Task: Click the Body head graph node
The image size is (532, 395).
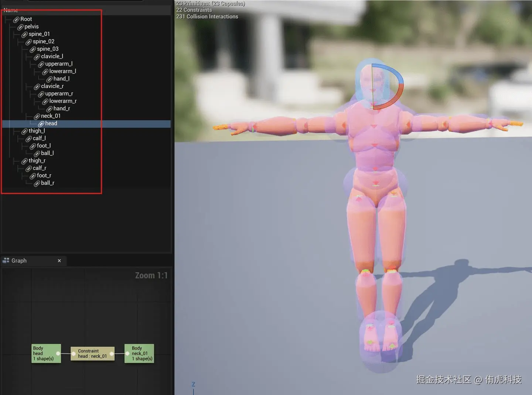Action: tap(46, 354)
